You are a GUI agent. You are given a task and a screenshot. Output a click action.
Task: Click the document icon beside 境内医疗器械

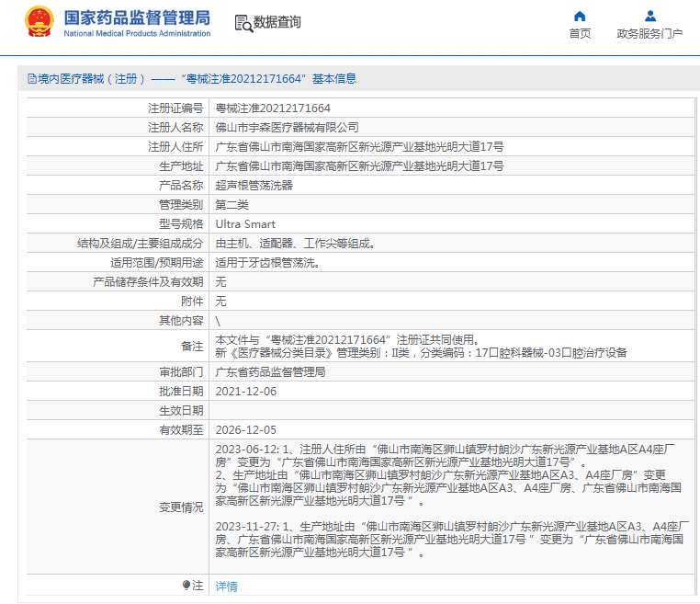click(32, 79)
